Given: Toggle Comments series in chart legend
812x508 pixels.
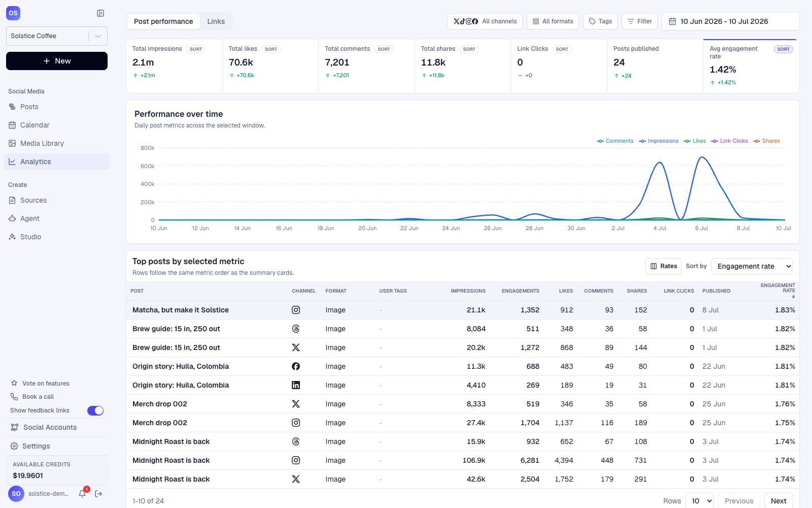Looking at the screenshot, I should point(615,141).
